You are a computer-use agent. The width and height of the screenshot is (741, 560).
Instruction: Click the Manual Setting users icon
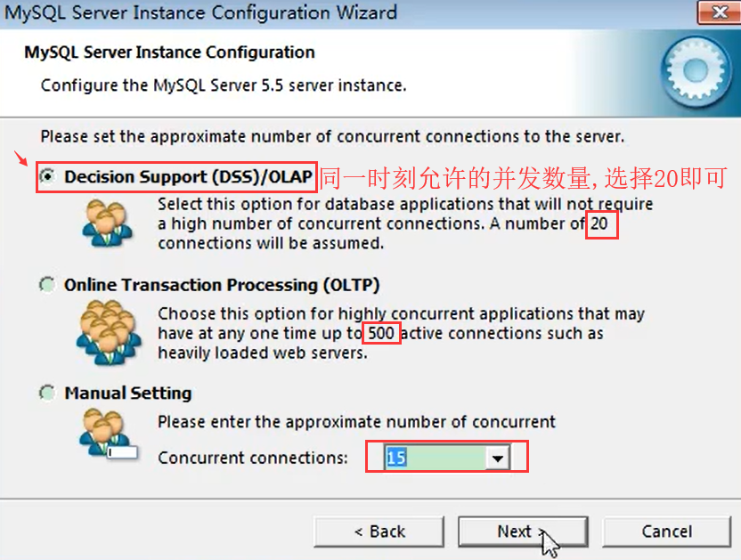(109, 434)
